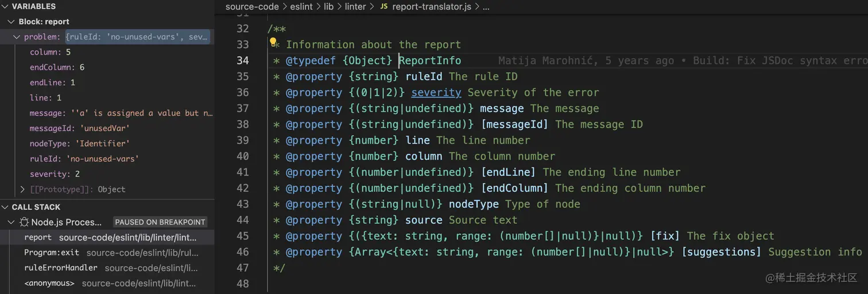Screen dimensions: 868x294
Task: Collapse the Block: report scope
Action: [11, 22]
